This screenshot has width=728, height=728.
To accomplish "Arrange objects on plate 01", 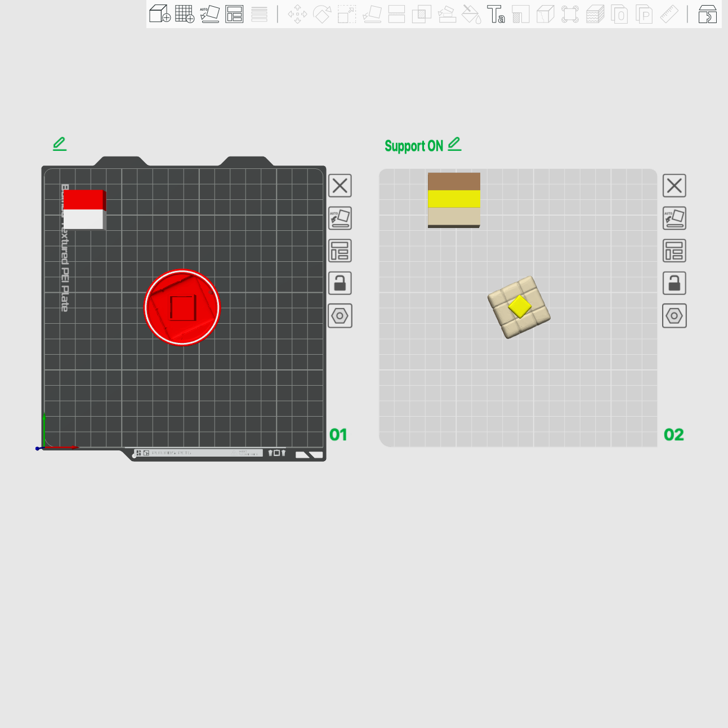I will pos(340,251).
